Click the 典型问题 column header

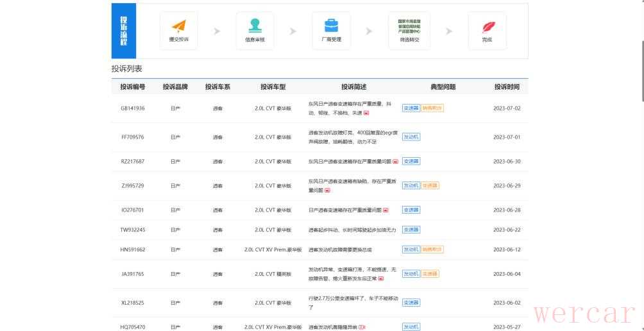[443, 87]
